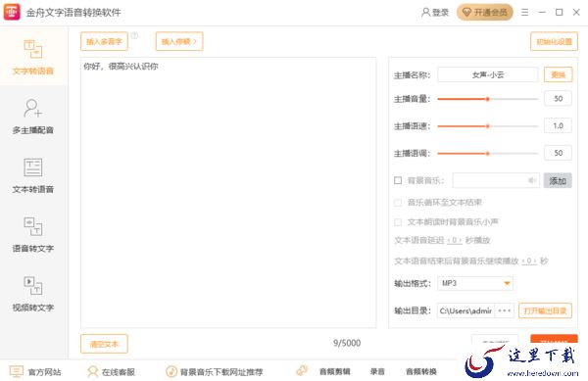
Task: Toggle 音乐循环至文本结束 checkbox
Action: click(398, 203)
